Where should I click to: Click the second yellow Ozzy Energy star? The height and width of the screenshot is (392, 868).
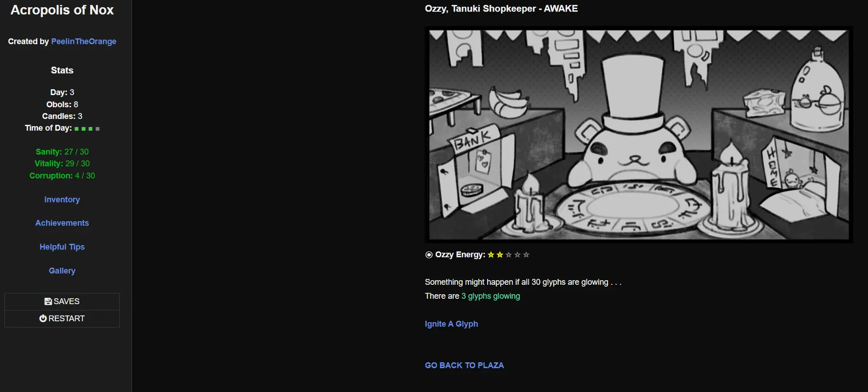pyautogui.click(x=500, y=255)
